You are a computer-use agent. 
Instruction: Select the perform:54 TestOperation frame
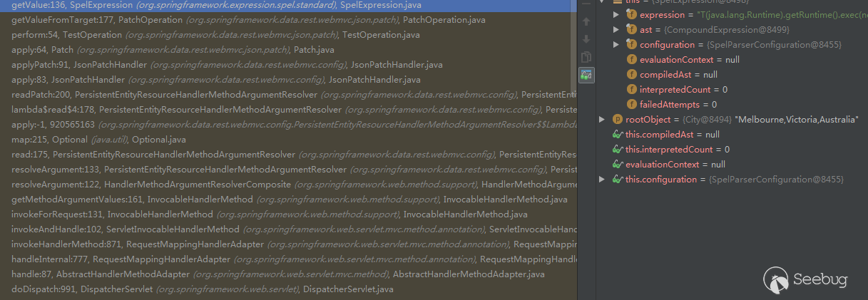pyautogui.click(x=287, y=35)
